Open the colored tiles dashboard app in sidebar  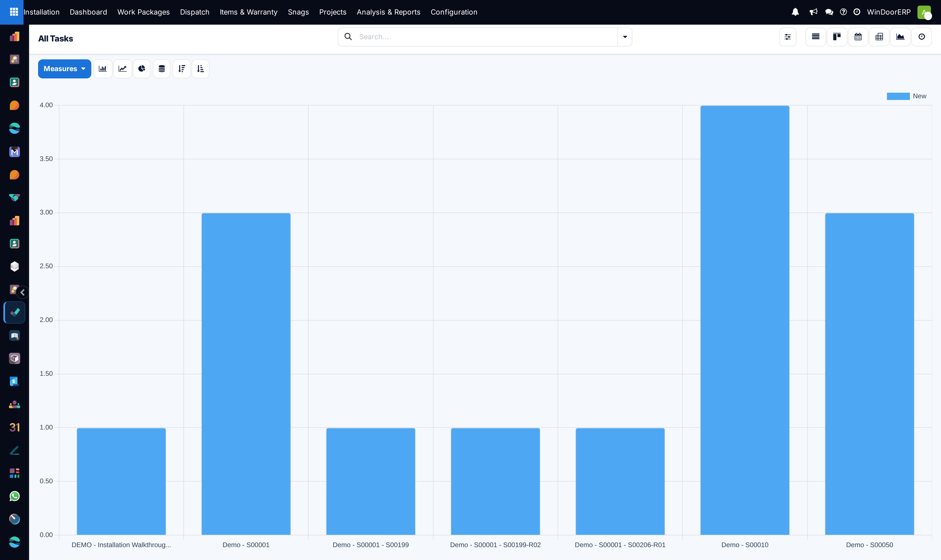14,473
